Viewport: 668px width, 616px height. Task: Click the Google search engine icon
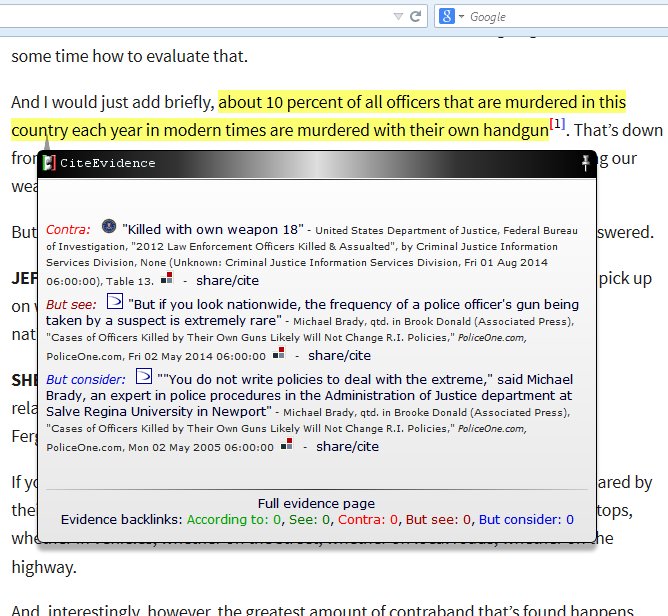pos(446,16)
